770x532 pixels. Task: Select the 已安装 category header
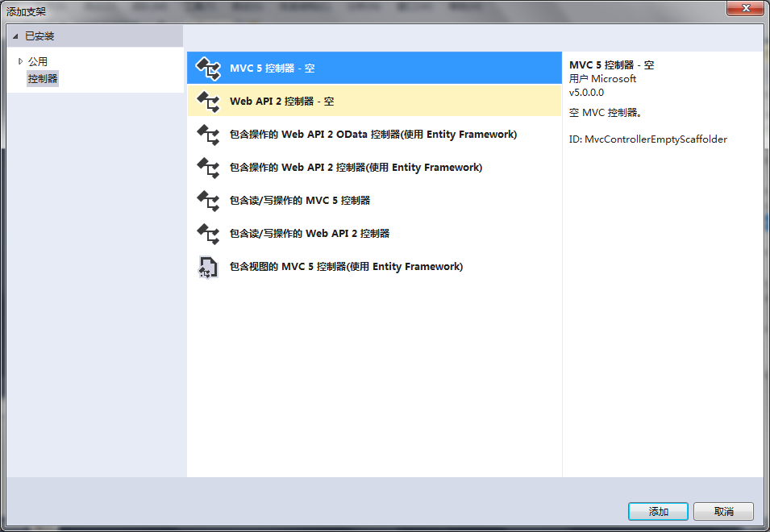point(95,36)
